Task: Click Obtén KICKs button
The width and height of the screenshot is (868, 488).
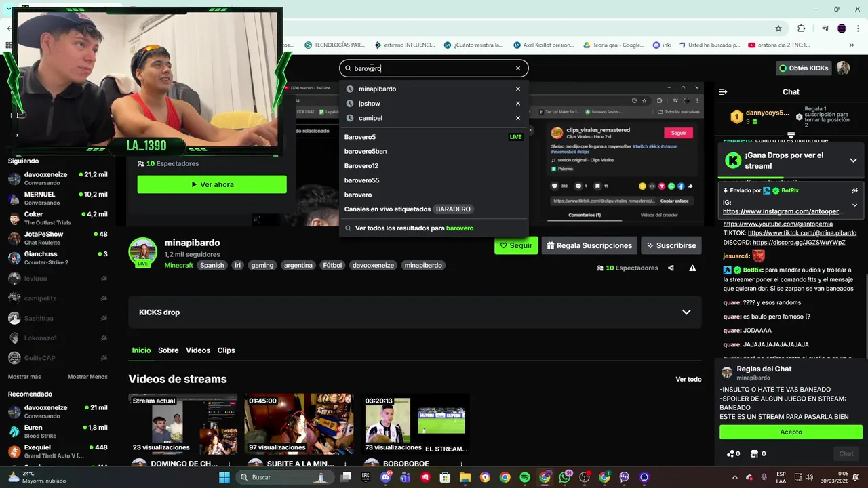Action: point(804,68)
